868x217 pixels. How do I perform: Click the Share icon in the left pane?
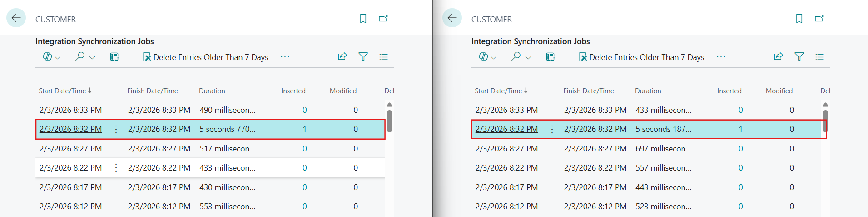342,57
